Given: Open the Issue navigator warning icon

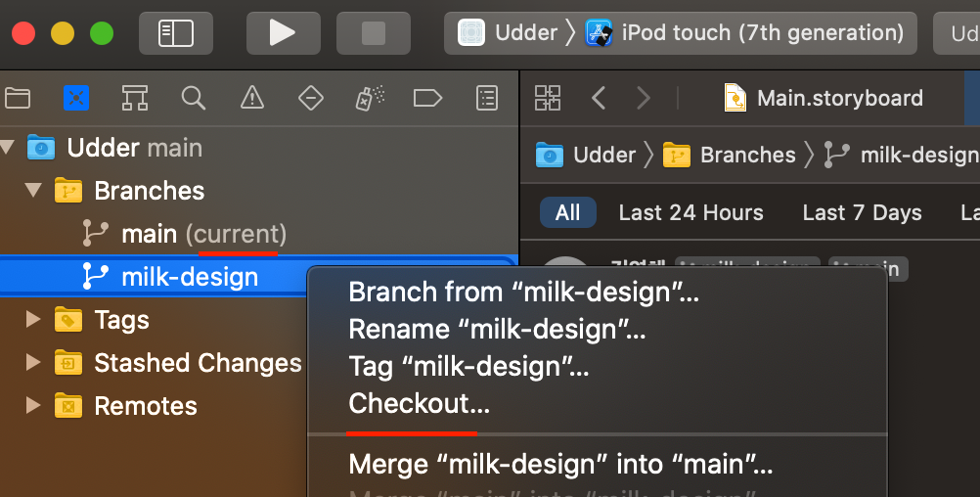Looking at the screenshot, I should (252, 98).
